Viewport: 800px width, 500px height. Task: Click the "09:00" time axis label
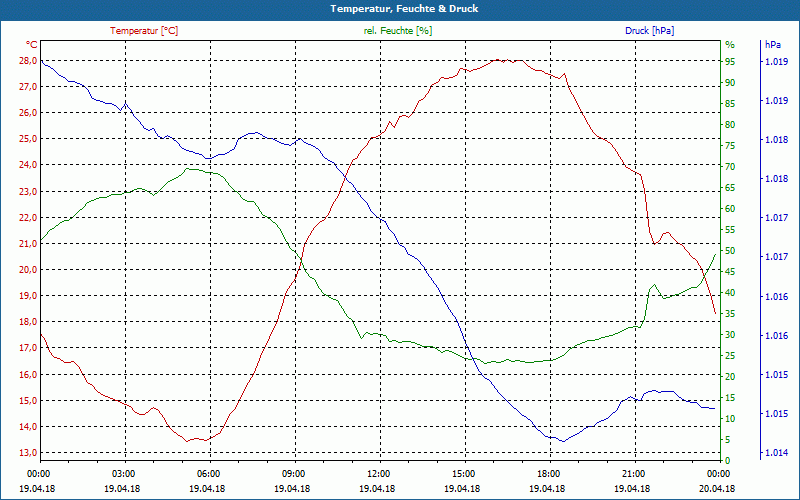pos(292,473)
